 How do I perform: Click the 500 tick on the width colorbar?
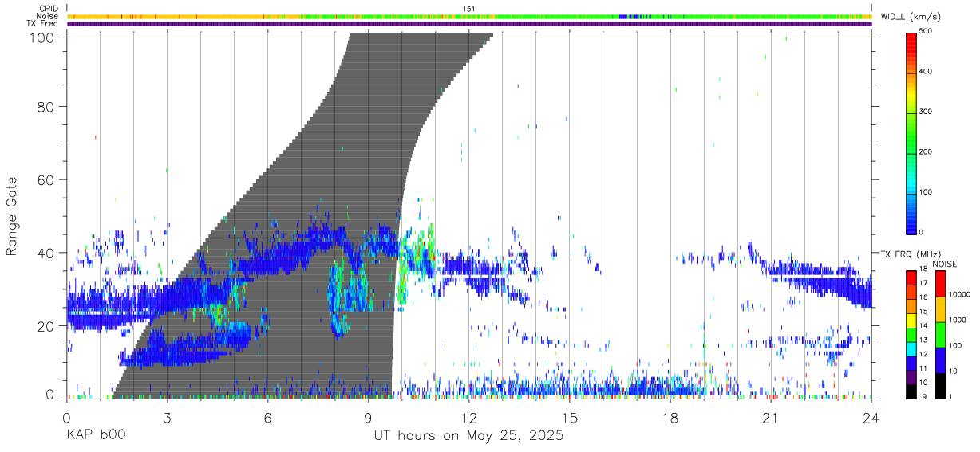(927, 31)
